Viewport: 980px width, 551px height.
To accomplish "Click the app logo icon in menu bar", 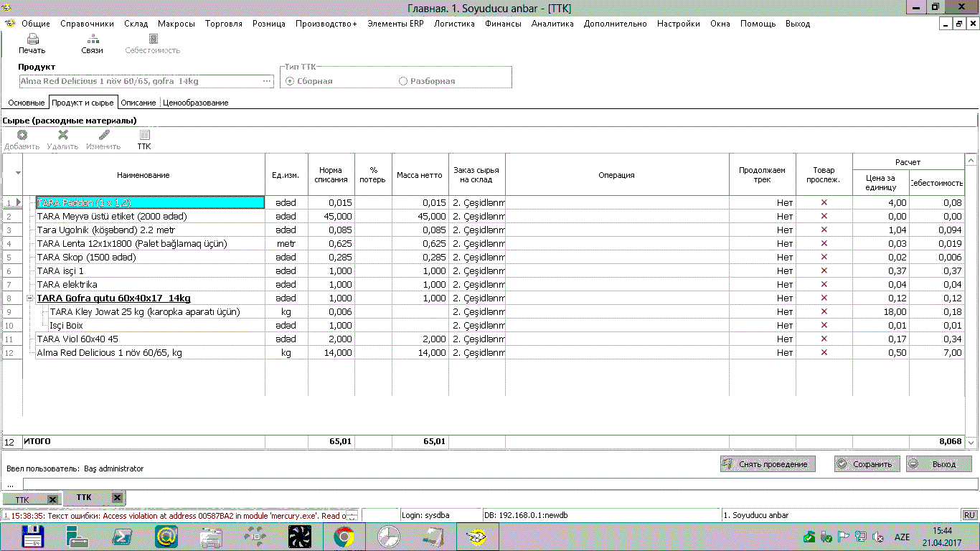I will [9, 24].
